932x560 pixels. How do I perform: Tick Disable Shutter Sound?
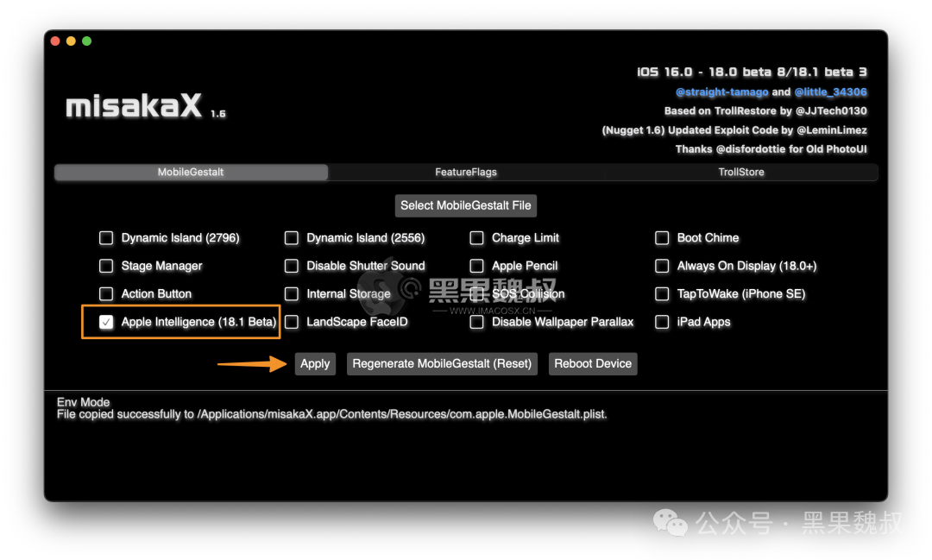coord(292,266)
